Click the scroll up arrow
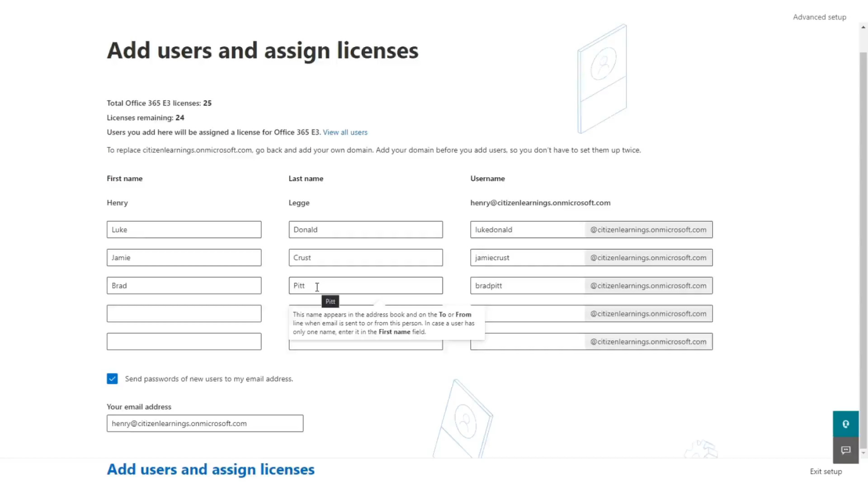The height and width of the screenshot is (488, 868). coord(863,27)
